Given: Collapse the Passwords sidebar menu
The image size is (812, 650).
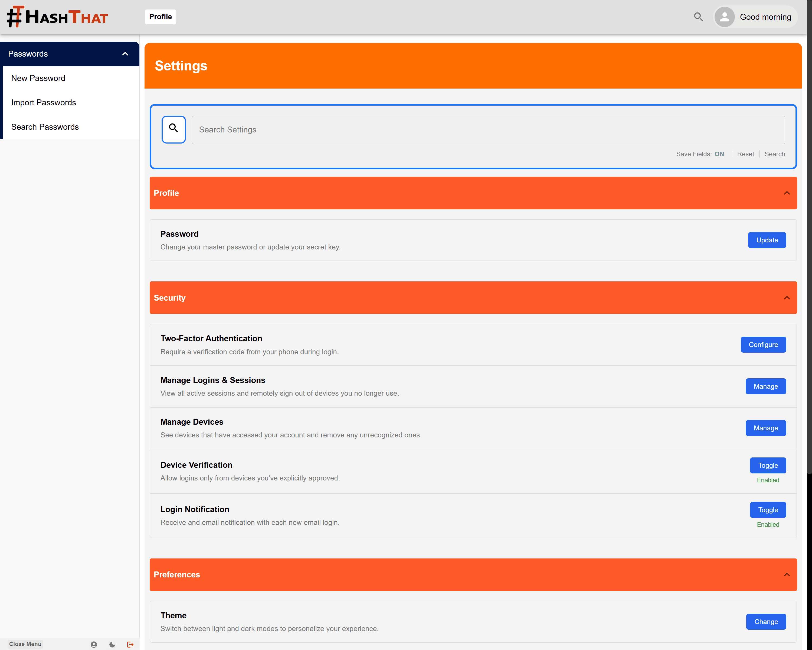Looking at the screenshot, I should click(x=125, y=54).
